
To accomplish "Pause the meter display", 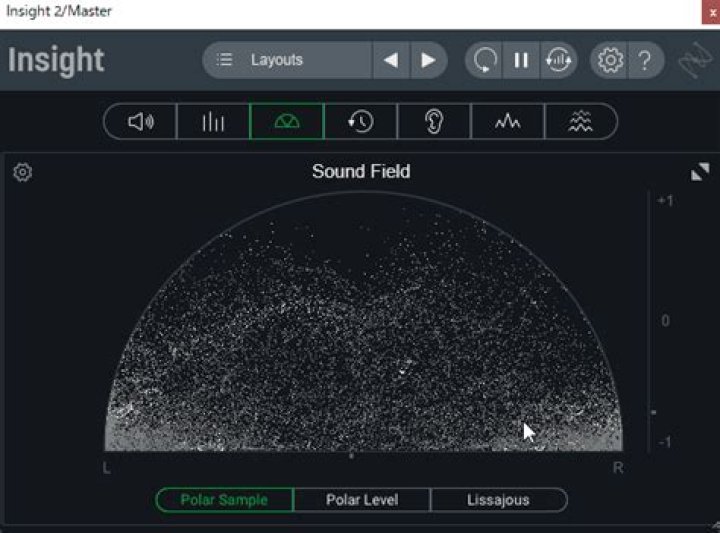I will [521, 60].
